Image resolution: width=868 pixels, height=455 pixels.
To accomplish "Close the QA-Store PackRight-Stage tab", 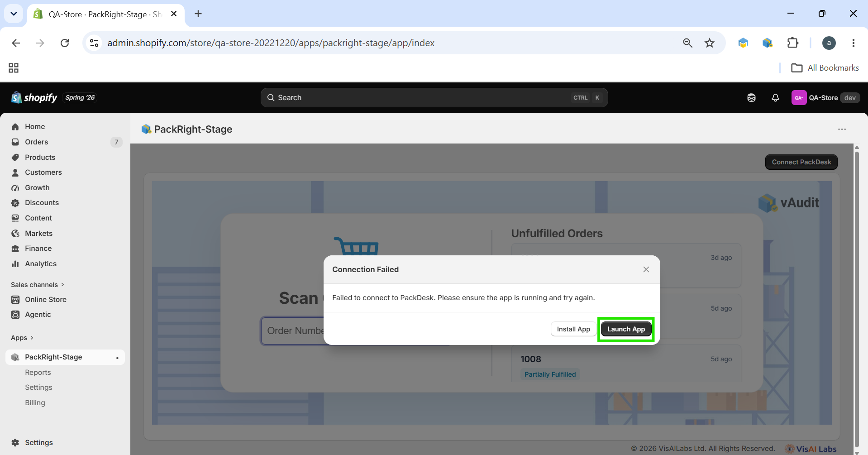I will point(174,14).
